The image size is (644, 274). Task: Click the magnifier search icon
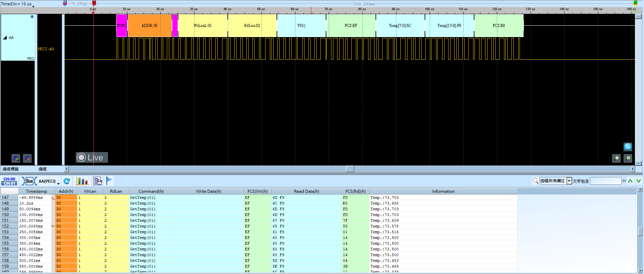(x=535, y=181)
